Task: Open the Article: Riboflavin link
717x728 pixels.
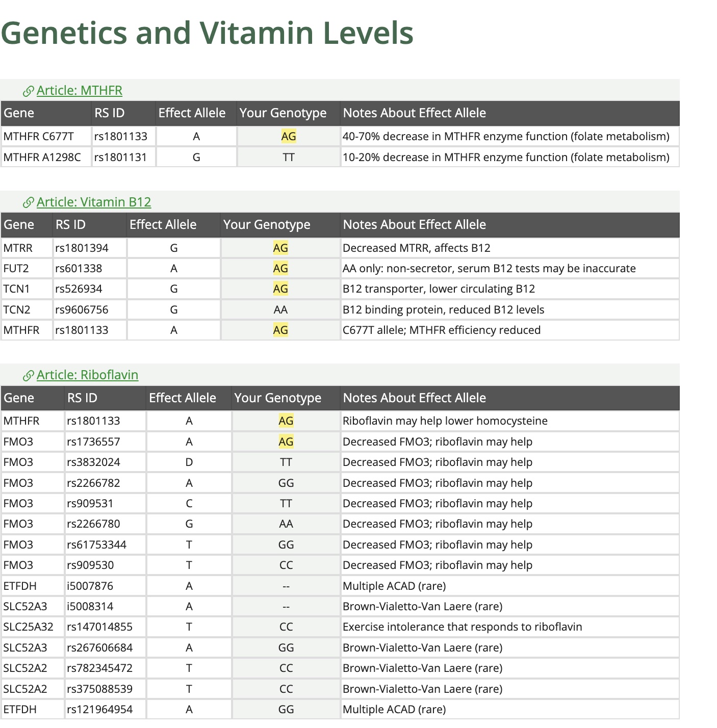Action: point(87,375)
